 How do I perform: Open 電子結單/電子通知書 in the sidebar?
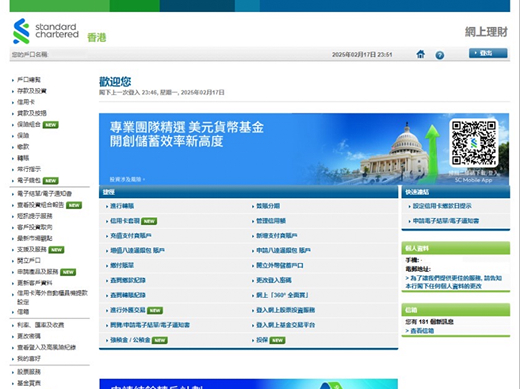(44, 194)
